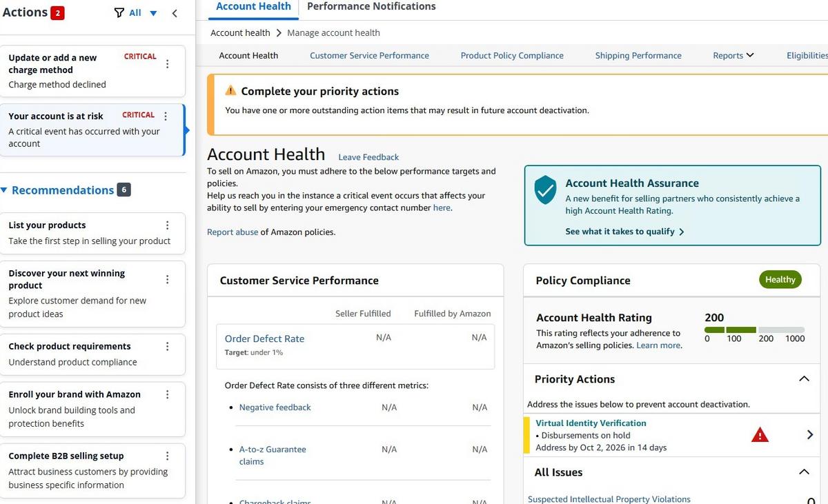
Task: Open options for Discover your next winning product
Action: pos(168,279)
